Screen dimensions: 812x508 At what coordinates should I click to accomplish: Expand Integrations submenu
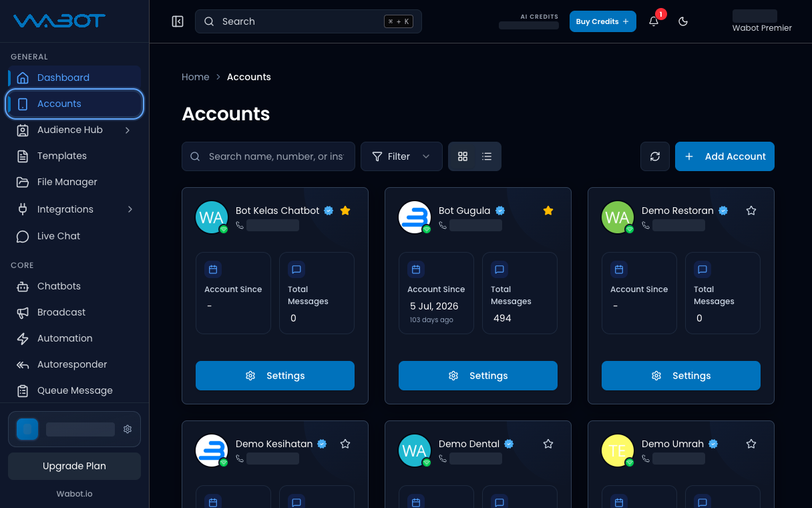[x=130, y=209]
